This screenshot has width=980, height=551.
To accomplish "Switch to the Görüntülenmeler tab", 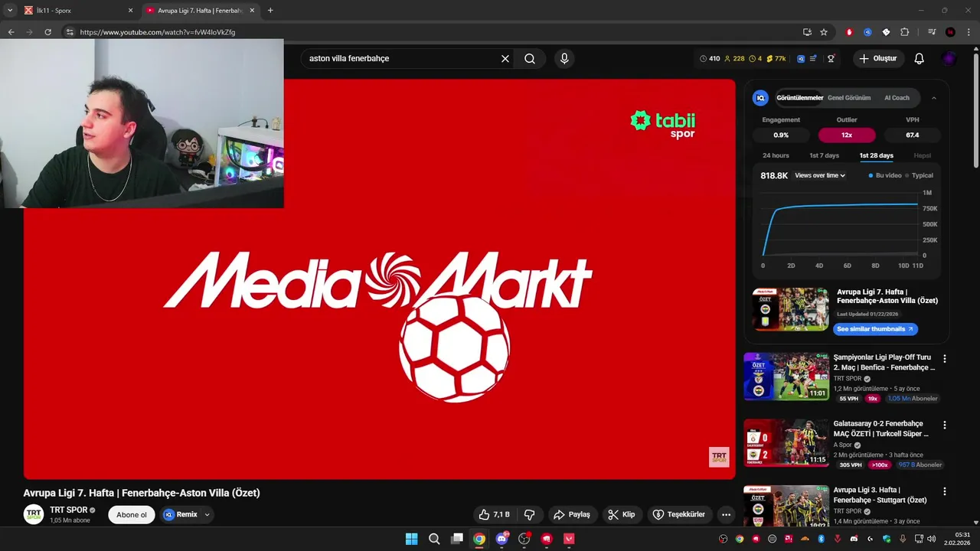I will [x=800, y=98].
